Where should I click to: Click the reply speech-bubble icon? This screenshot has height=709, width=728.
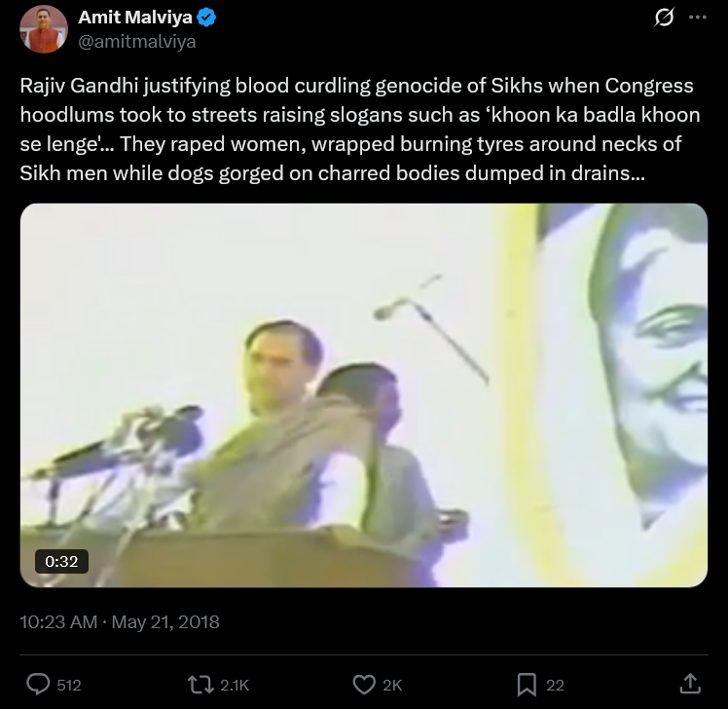[38, 685]
